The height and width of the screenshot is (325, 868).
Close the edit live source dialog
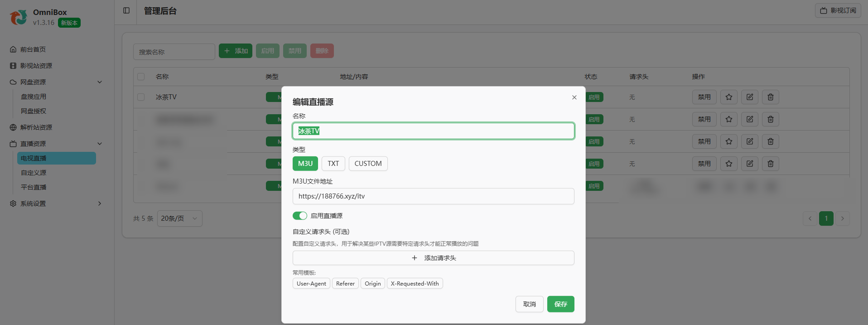click(x=574, y=97)
